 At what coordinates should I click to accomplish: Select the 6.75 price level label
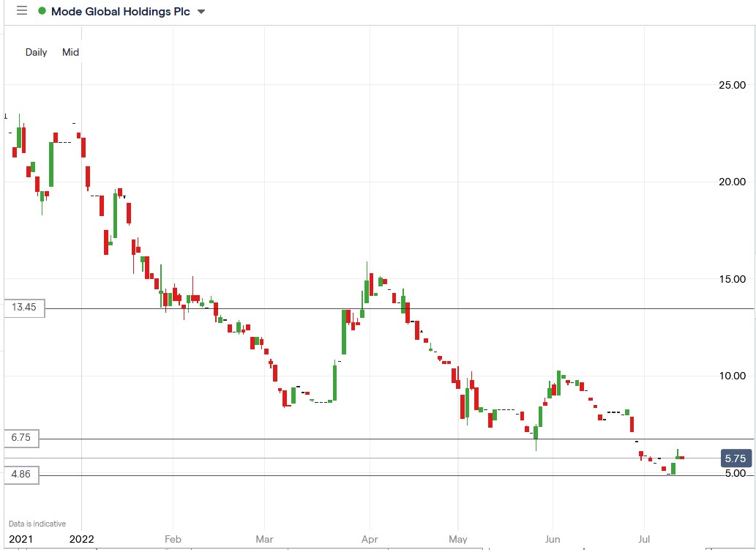(x=23, y=438)
